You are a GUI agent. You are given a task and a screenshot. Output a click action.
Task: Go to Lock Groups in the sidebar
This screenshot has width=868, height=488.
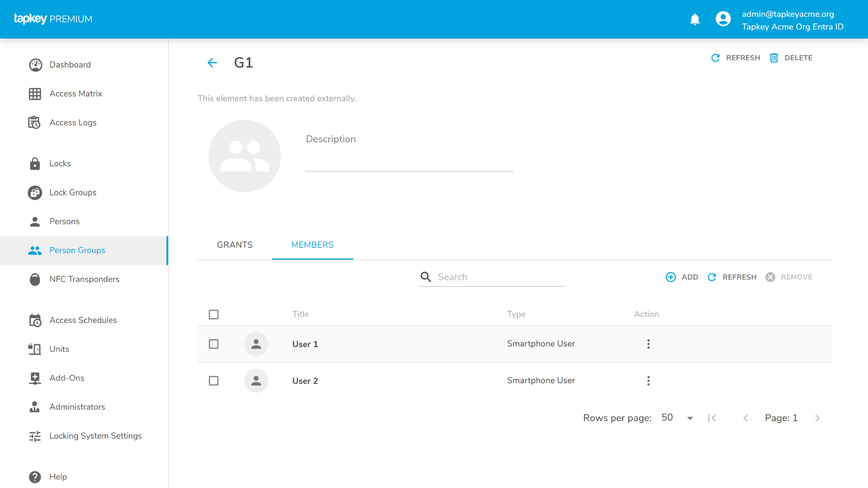(x=72, y=192)
